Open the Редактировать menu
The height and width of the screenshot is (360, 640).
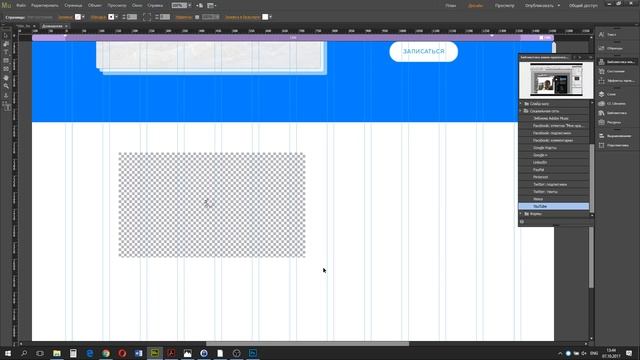tap(45, 5)
